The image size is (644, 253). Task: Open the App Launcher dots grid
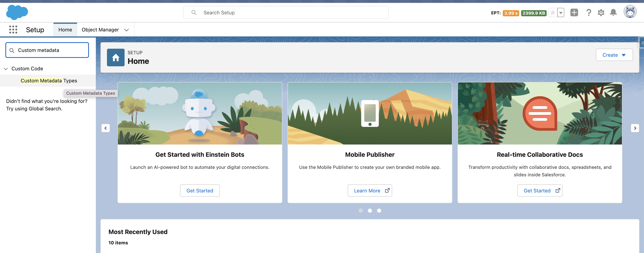coord(13,30)
